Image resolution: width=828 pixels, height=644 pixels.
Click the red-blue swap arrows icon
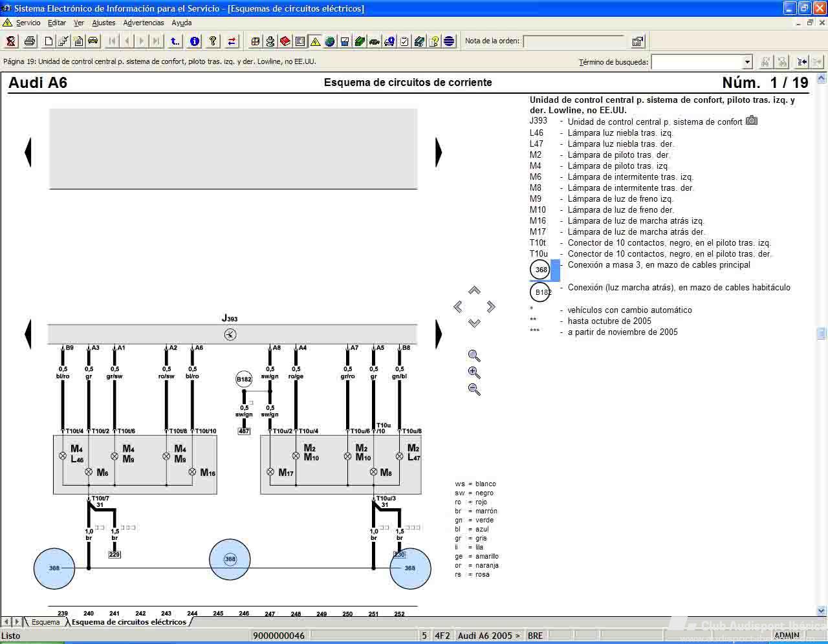232,41
